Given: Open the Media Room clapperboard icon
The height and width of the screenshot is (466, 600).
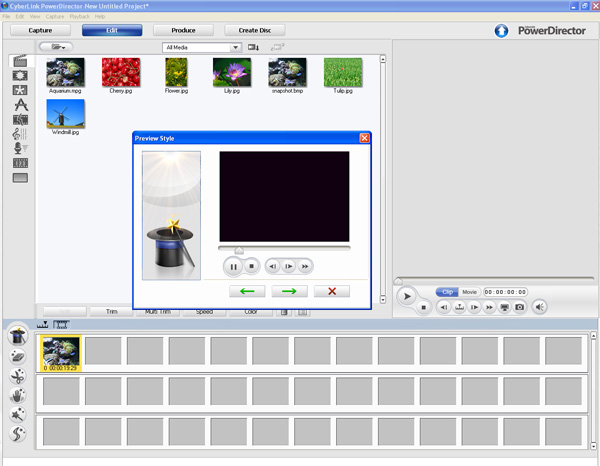Looking at the screenshot, I should pyautogui.click(x=20, y=61).
